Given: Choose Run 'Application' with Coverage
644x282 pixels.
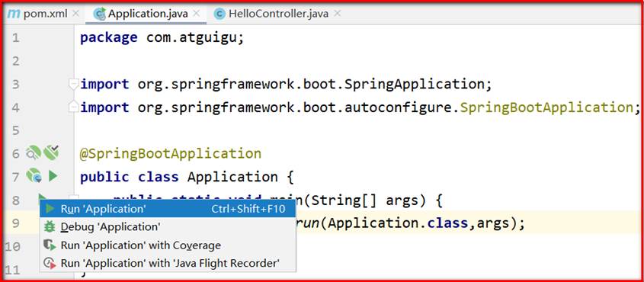Looking at the screenshot, I should point(168,245).
